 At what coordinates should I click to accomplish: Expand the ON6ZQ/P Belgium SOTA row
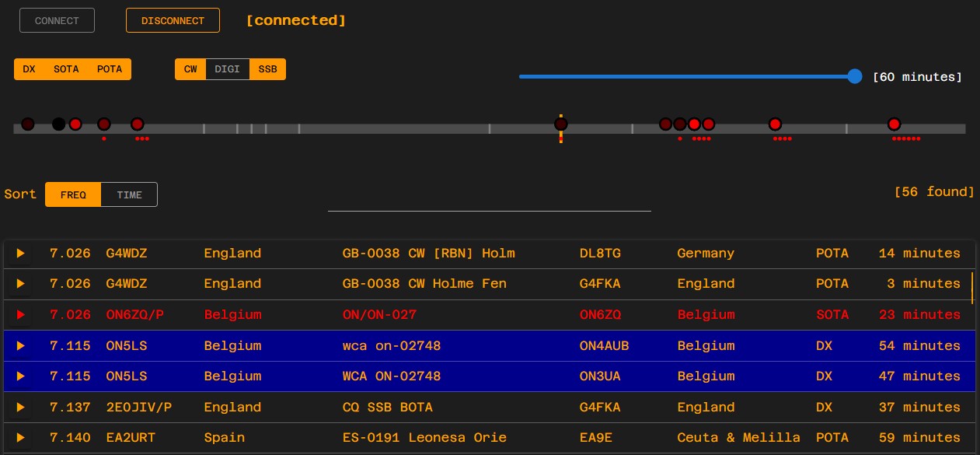click(21, 315)
